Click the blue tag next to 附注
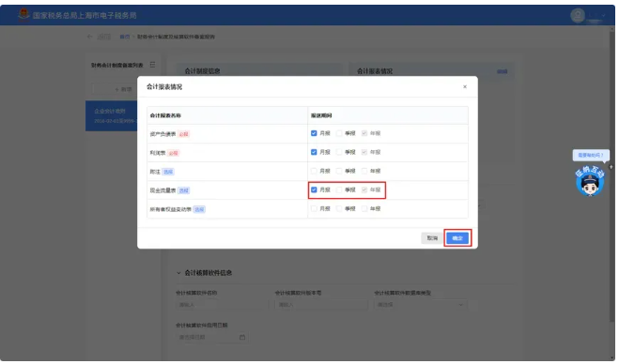The width and height of the screenshot is (619, 364). pyautogui.click(x=168, y=172)
